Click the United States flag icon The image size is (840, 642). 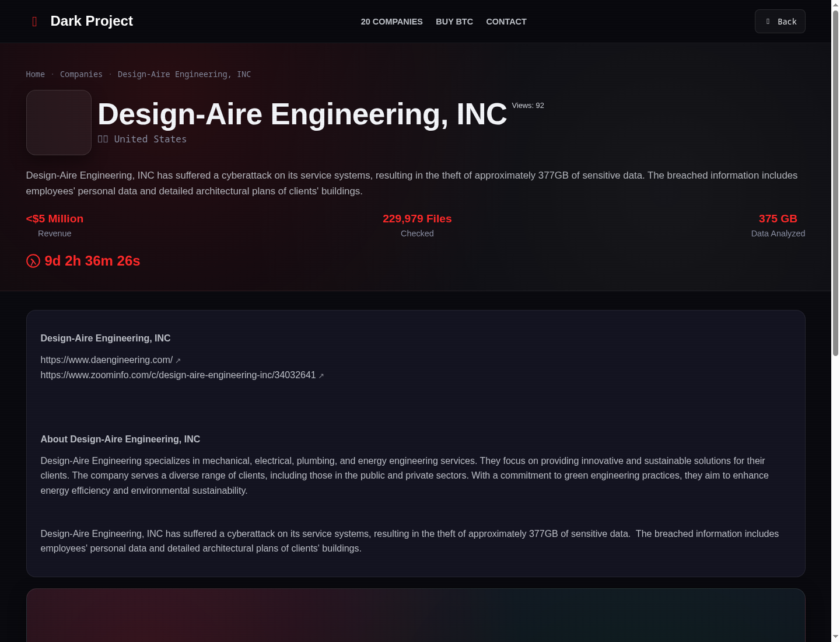pyautogui.click(x=103, y=139)
